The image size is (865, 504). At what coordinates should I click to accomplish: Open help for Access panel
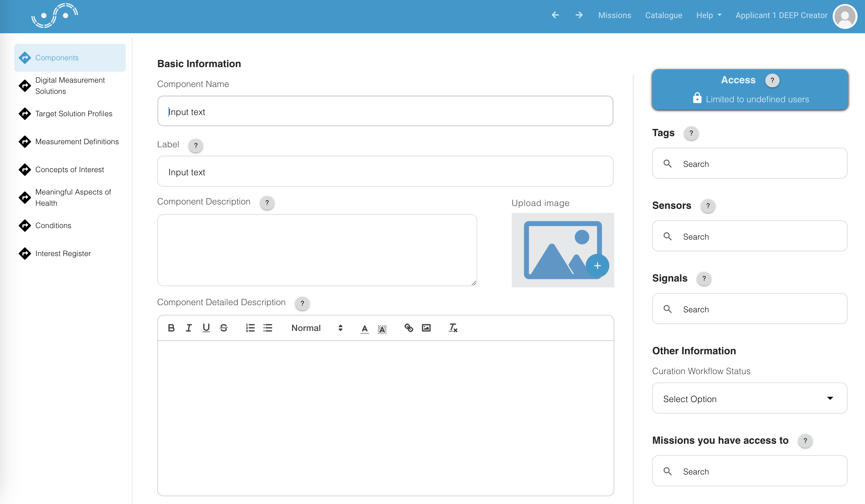(772, 80)
